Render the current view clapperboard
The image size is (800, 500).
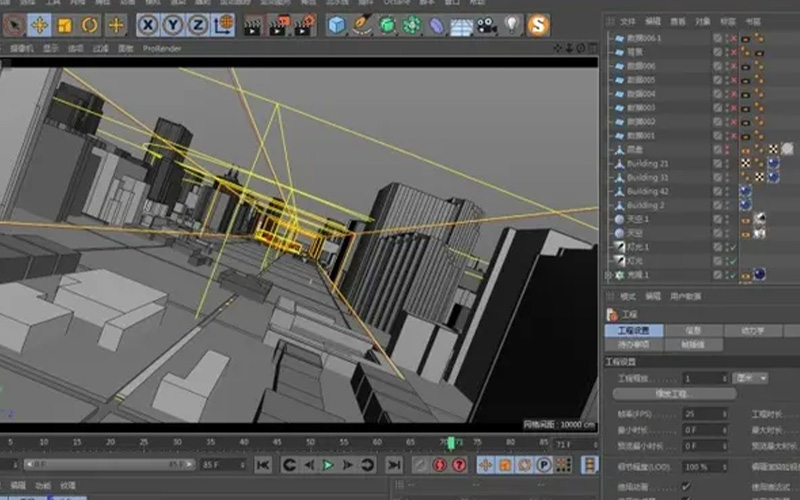click(253, 25)
